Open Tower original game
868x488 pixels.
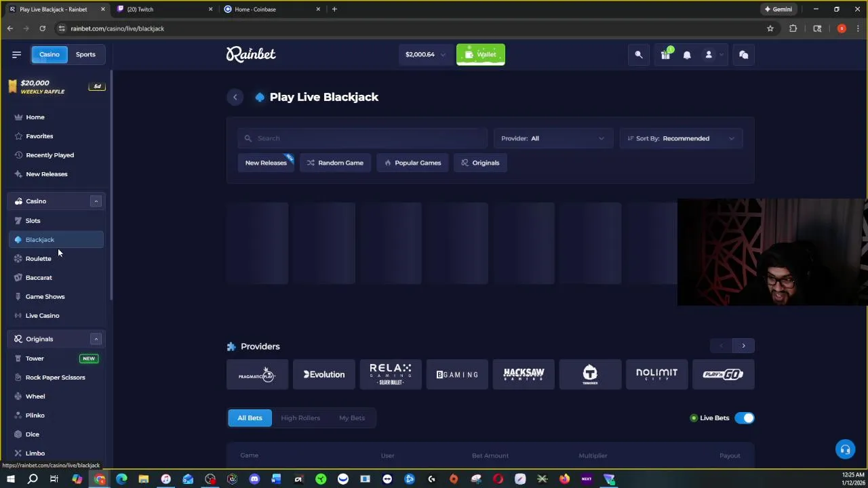tap(56, 359)
